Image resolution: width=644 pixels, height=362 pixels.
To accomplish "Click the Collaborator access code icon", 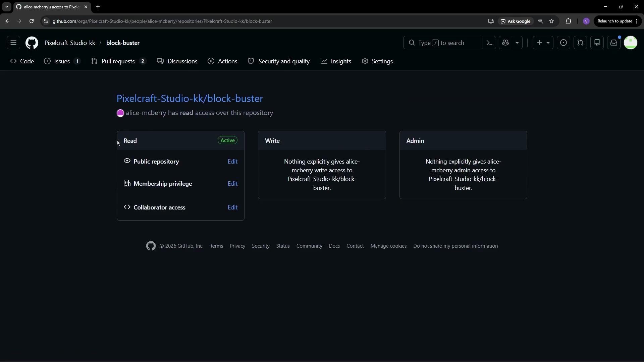I will 127,207.
